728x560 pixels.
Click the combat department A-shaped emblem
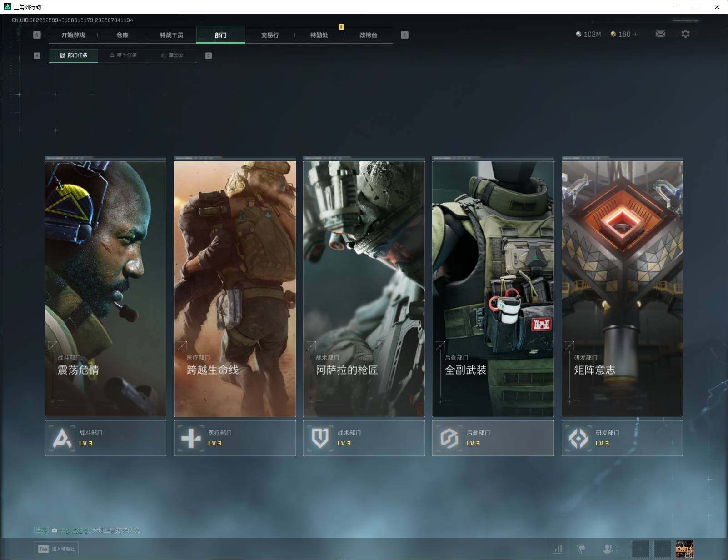click(x=62, y=439)
